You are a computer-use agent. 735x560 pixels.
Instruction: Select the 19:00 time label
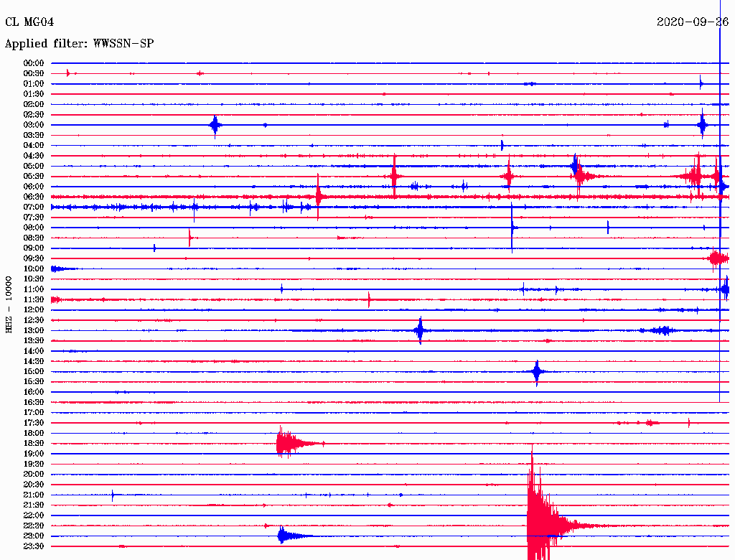(x=34, y=454)
